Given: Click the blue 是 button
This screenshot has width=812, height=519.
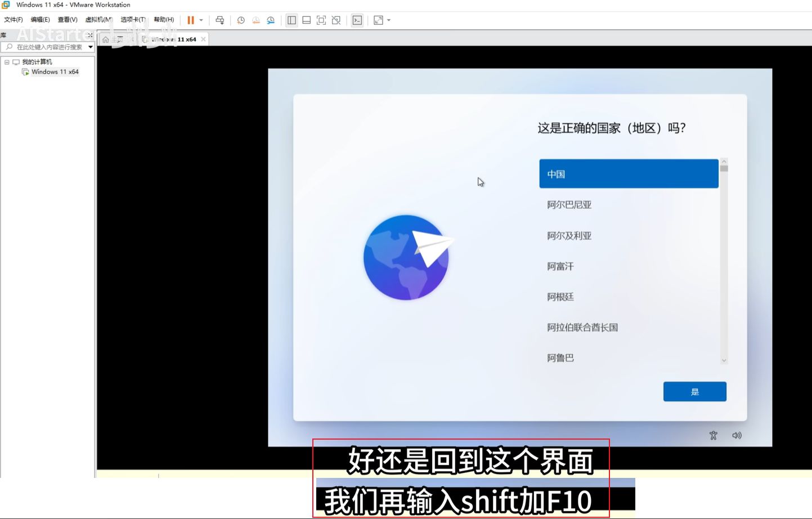Looking at the screenshot, I should 694,392.
